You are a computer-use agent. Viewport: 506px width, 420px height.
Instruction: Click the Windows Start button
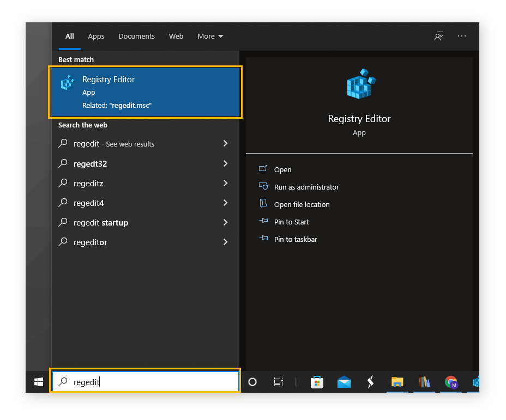click(39, 382)
